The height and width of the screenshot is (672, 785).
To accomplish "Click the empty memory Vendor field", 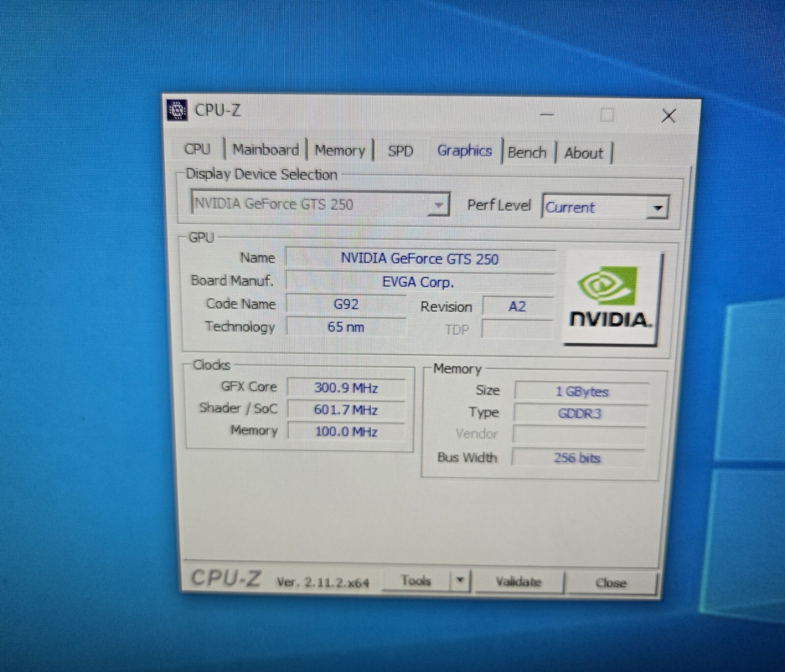I will click(579, 435).
